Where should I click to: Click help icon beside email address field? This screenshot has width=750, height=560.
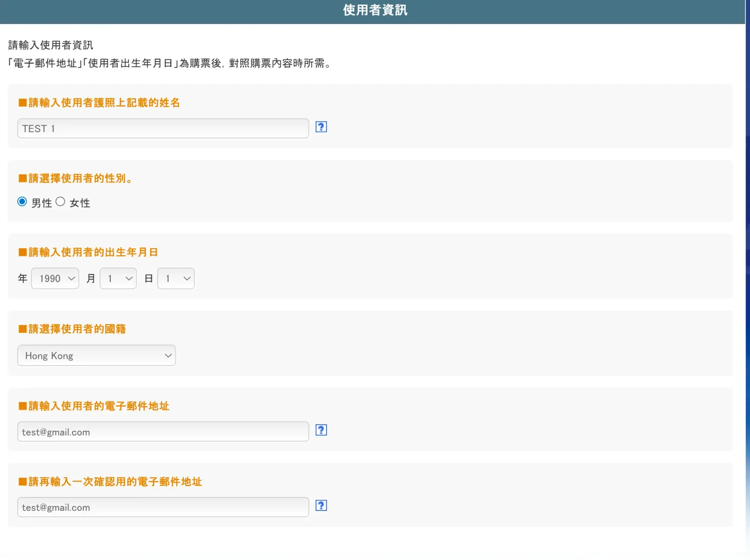[x=321, y=430]
